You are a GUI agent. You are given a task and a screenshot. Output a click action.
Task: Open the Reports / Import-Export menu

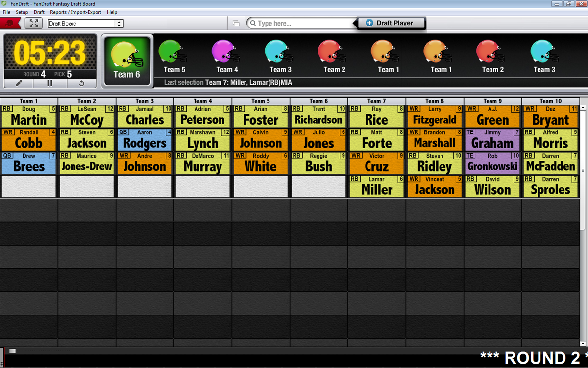tap(75, 12)
